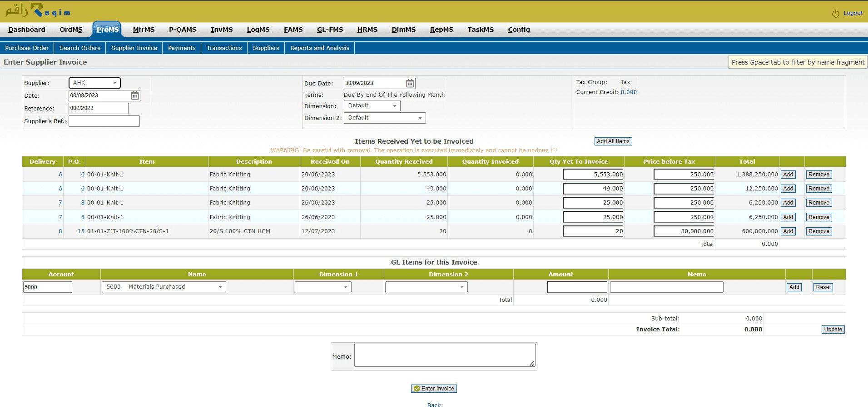868x410 pixels.
Task: Expand the Materials Purchased account dropdown
Action: pyautogui.click(x=164, y=287)
